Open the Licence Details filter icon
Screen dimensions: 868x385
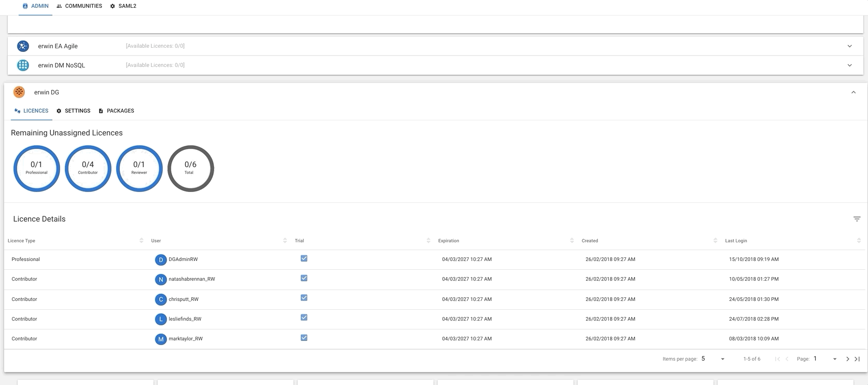click(x=857, y=219)
